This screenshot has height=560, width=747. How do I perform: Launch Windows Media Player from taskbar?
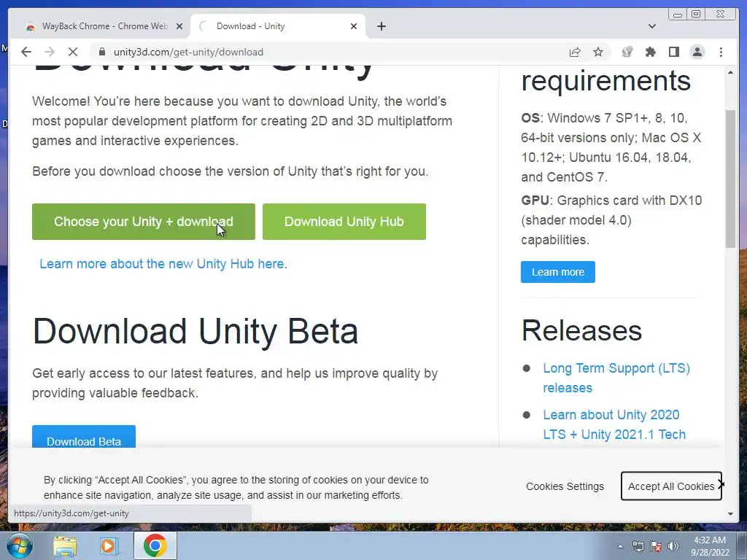click(x=109, y=545)
